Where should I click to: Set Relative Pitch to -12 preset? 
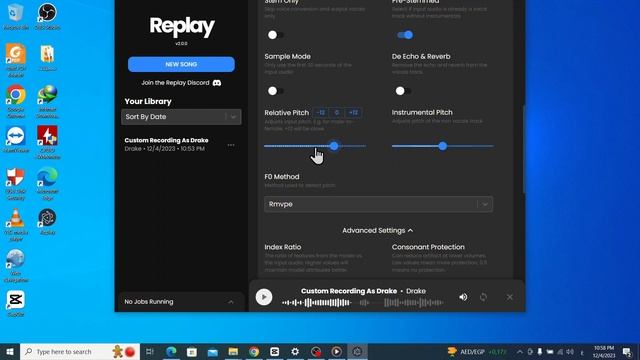(x=320, y=112)
